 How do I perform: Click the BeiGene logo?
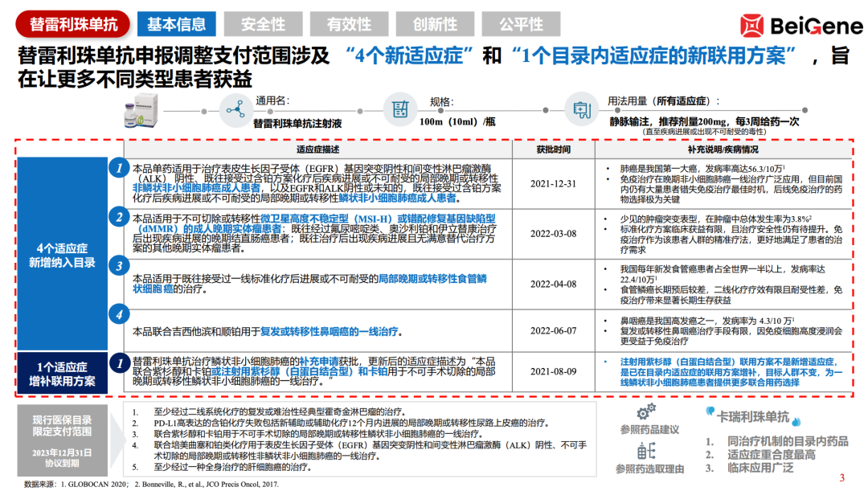coord(801,26)
